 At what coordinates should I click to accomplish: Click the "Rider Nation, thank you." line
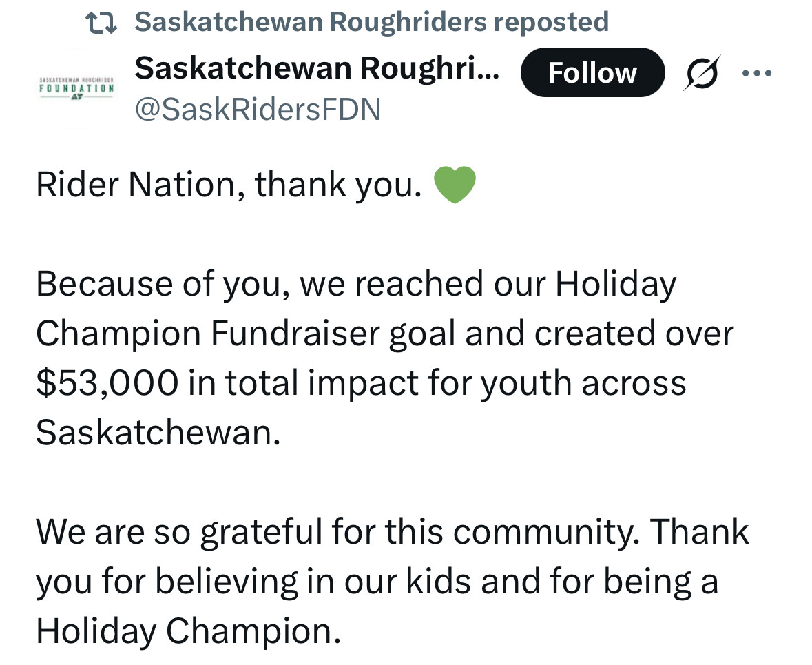coord(229,185)
